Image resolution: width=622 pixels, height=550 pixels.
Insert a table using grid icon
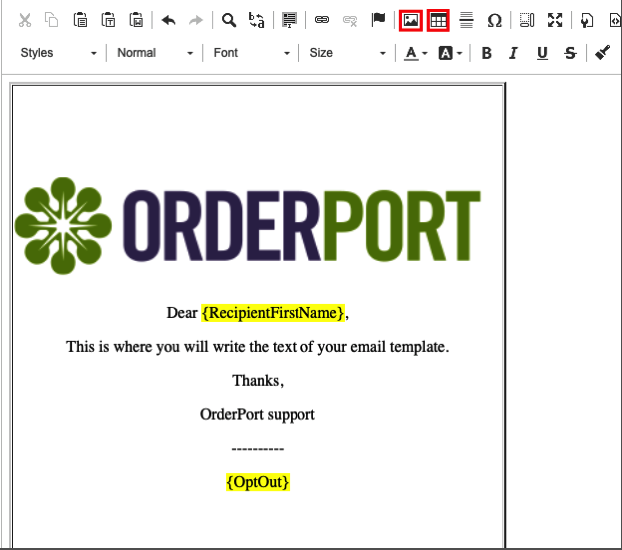point(438,20)
